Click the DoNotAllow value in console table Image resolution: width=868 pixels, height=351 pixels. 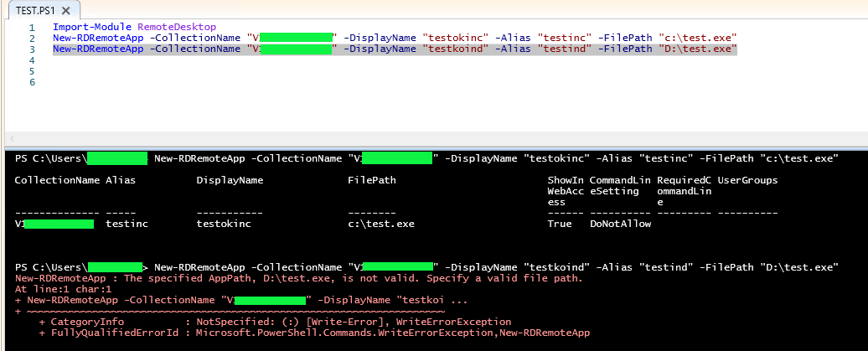[x=621, y=225]
